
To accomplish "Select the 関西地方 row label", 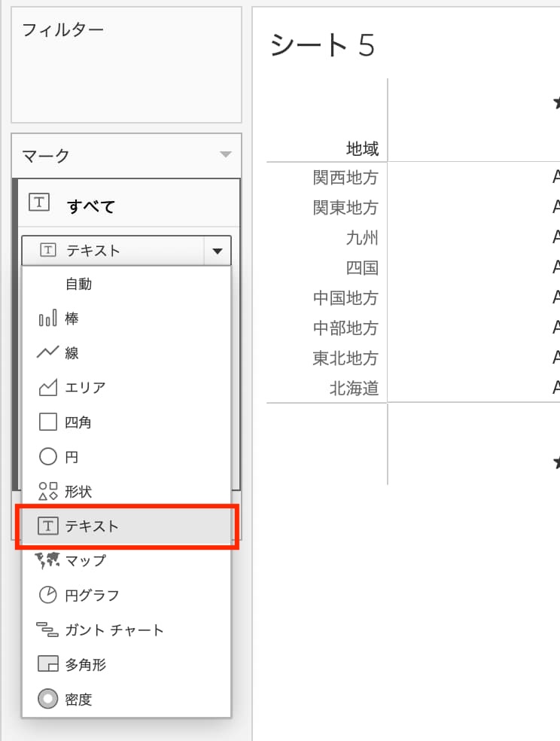I will 345,178.
